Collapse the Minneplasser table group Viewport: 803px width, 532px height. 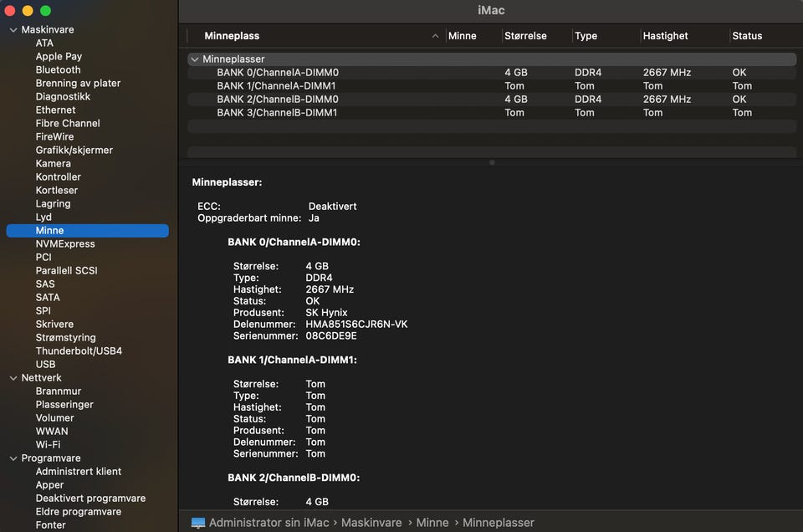coord(195,59)
